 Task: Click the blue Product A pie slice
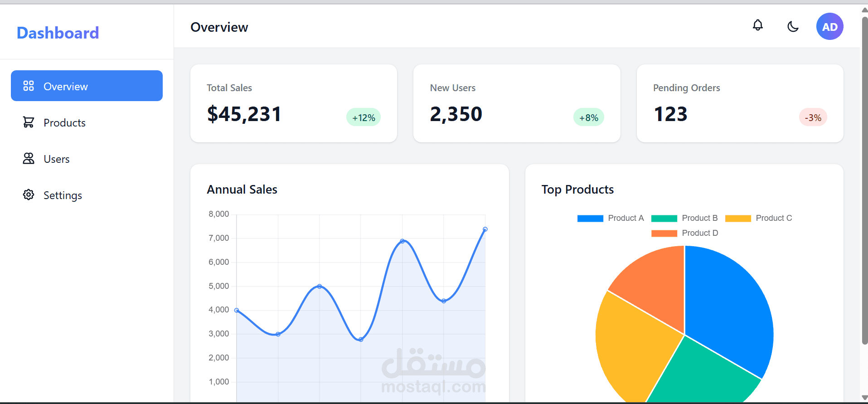tap(730, 308)
